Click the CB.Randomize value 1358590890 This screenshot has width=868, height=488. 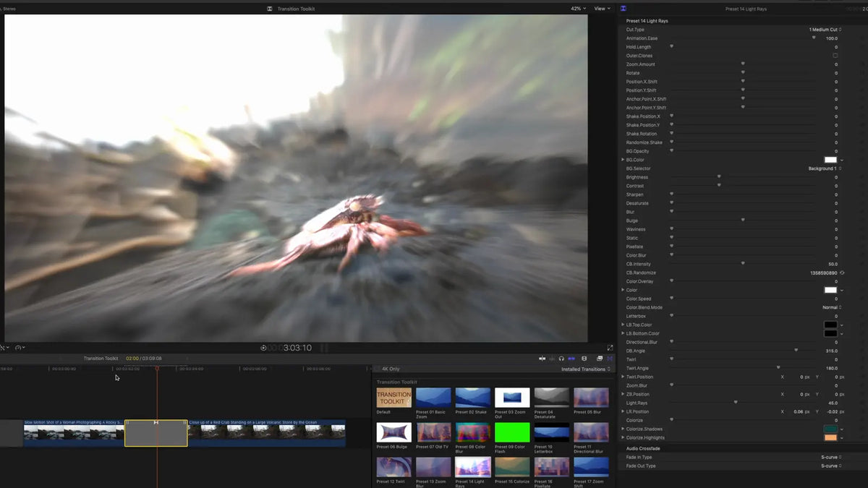[824, 273]
